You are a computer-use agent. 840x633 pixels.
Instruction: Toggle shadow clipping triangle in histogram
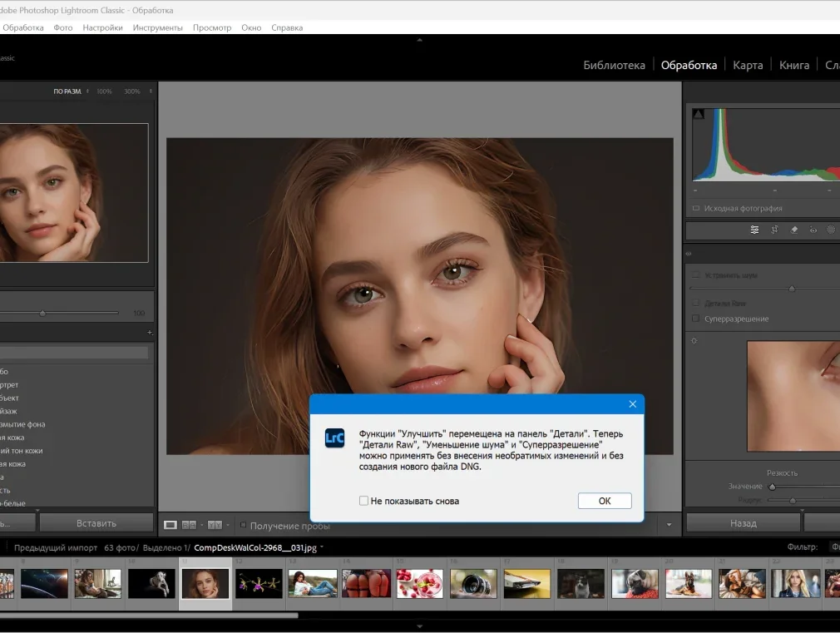[698, 114]
